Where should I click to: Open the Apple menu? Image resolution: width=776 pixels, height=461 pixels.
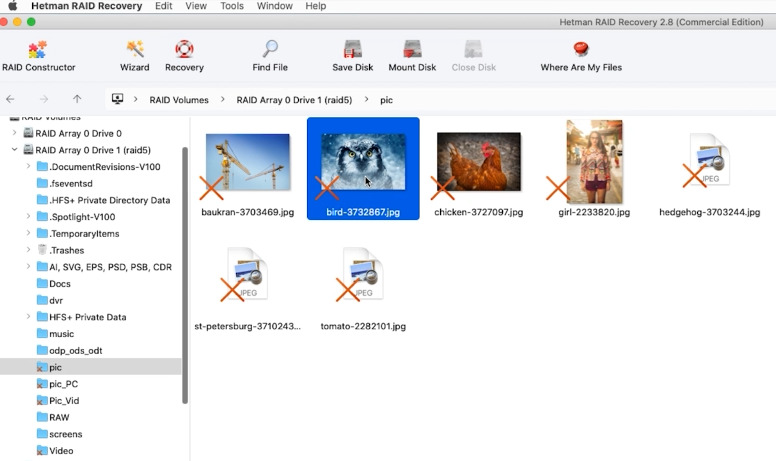coord(13,6)
